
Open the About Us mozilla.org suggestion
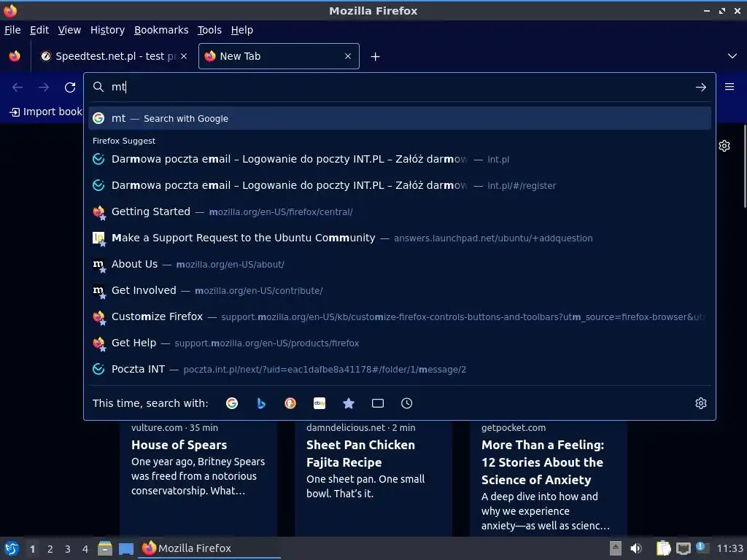[x=399, y=264]
